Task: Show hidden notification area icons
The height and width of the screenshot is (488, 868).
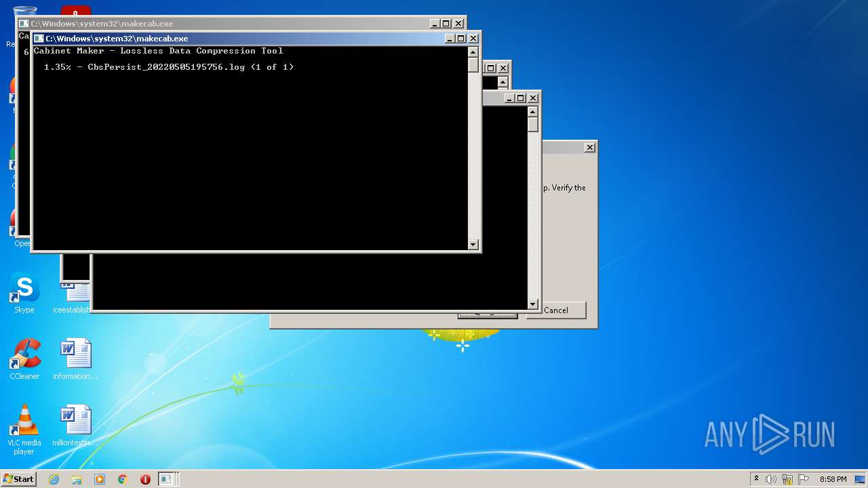Action: 756,479
